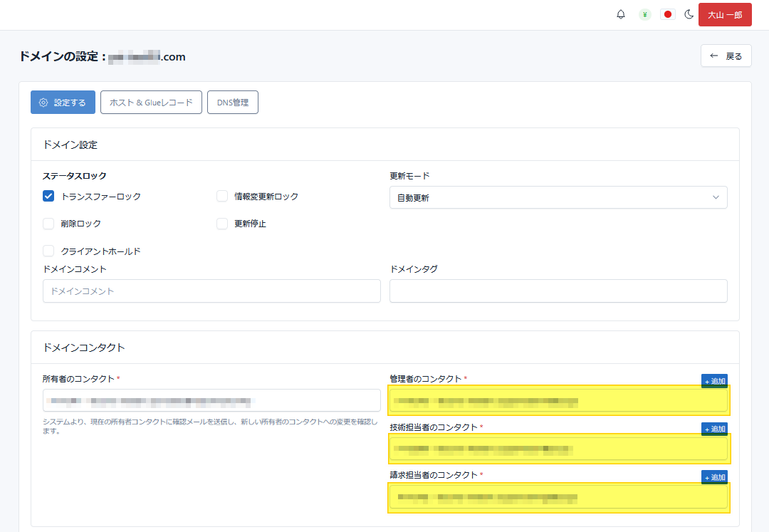
Task: Expand the 更新モード dropdown
Action: click(x=558, y=198)
